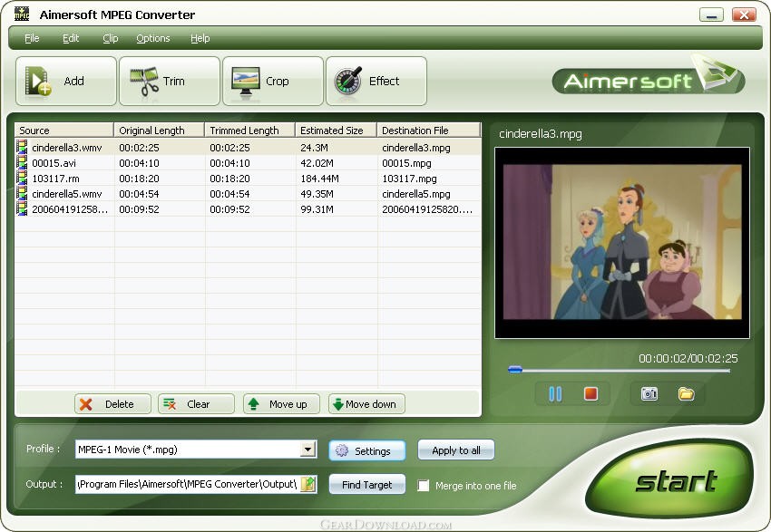Click the playback progress slider handle

515,370
